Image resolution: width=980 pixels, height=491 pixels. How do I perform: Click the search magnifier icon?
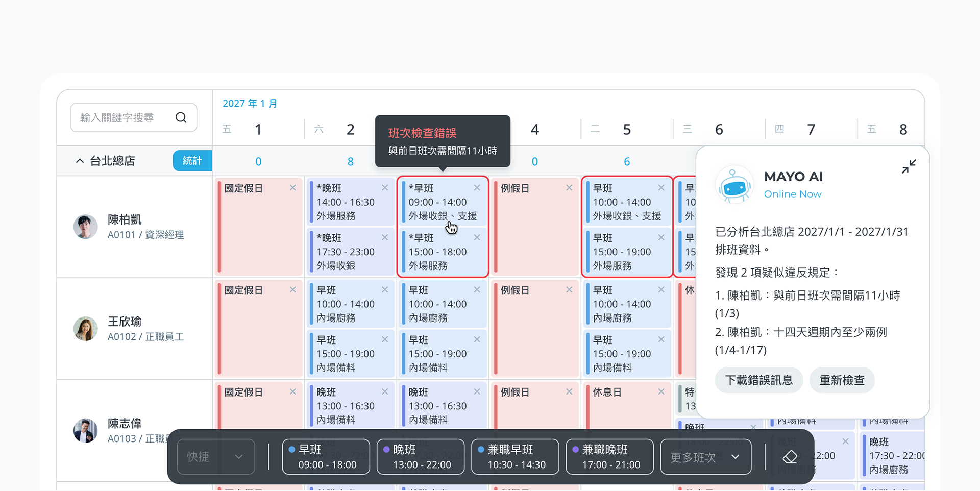click(x=181, y=118)
